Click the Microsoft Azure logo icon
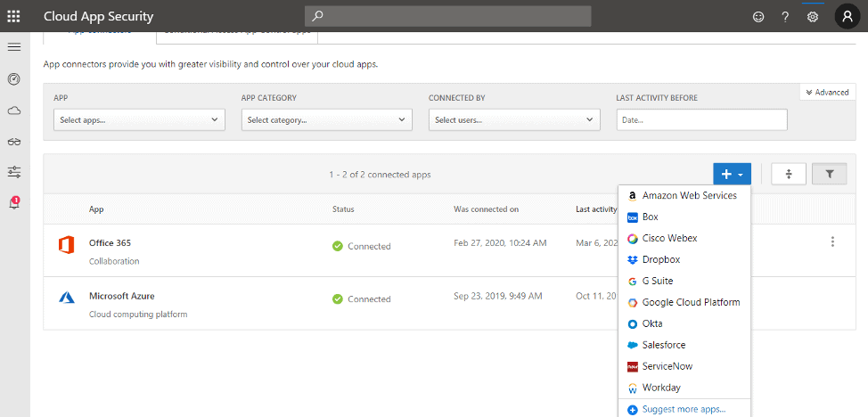 [x=67, y=298]
